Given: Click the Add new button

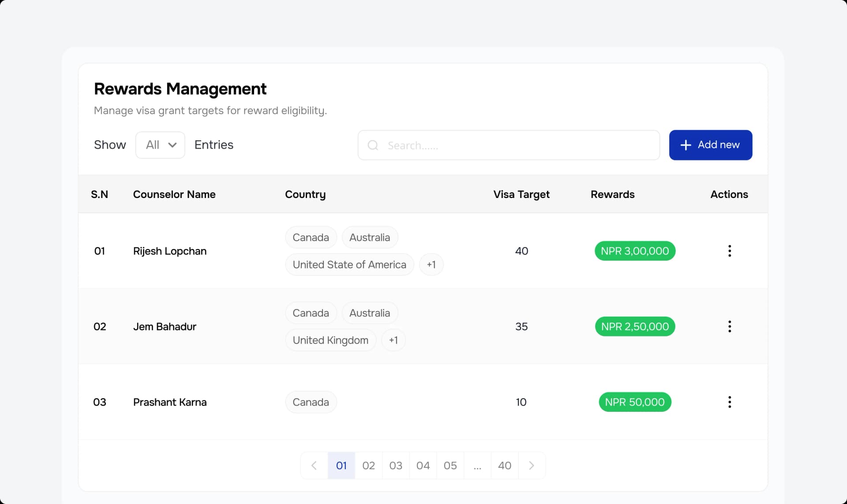Looking at the screenshot, I should coord(711,145).
